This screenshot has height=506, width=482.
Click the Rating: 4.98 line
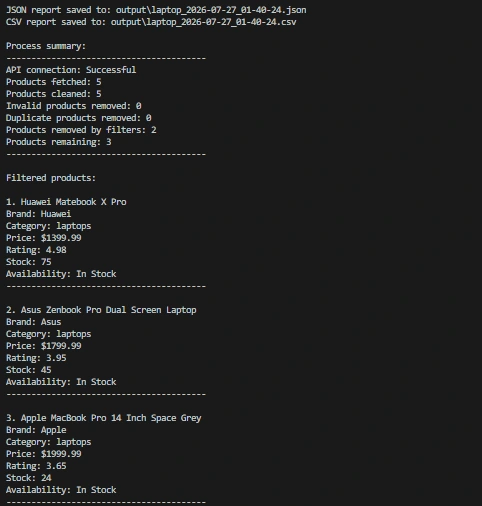point(36,250)
